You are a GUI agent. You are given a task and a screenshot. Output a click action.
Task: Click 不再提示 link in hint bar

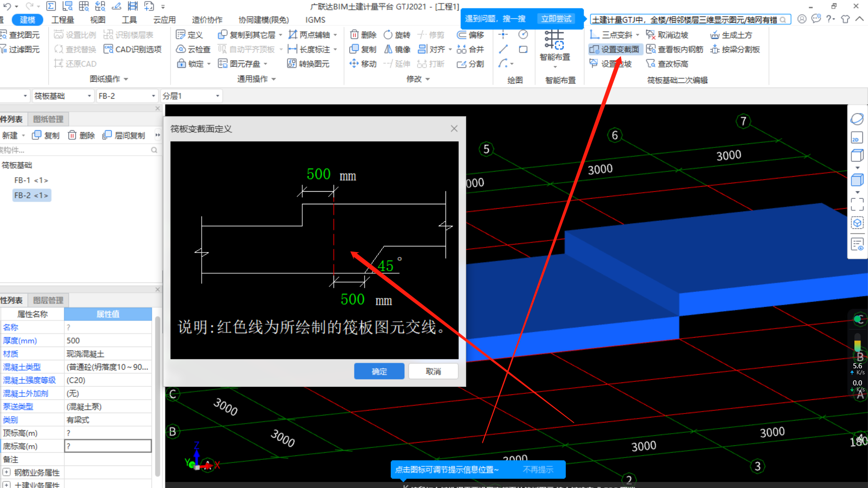538,469
